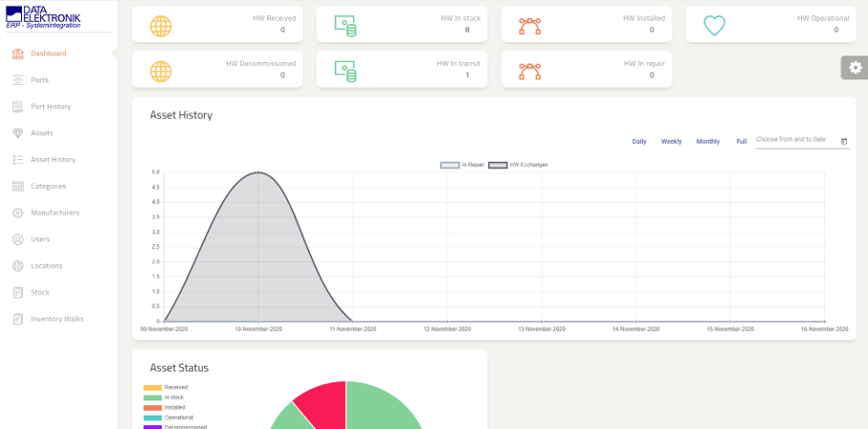This screenshot has width=868, height=429.
Task: Click the Categories icon in sidebar
Action: coord(18,187)
